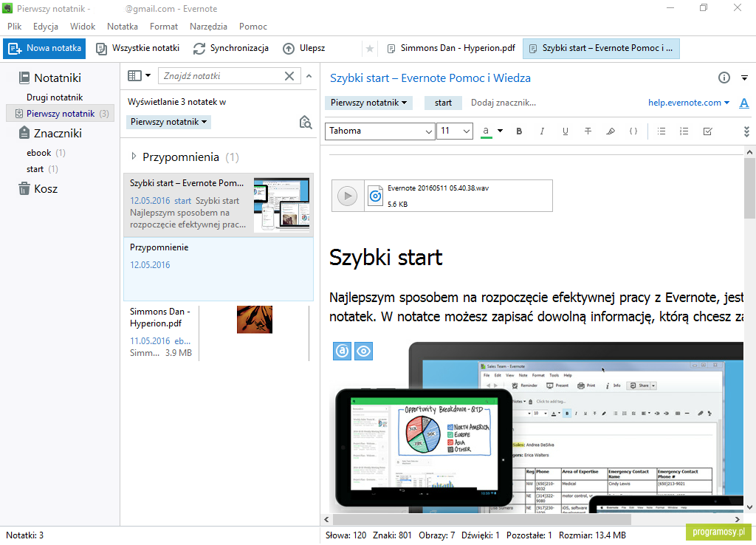Toggle numbered list

[x=684, y=131]
